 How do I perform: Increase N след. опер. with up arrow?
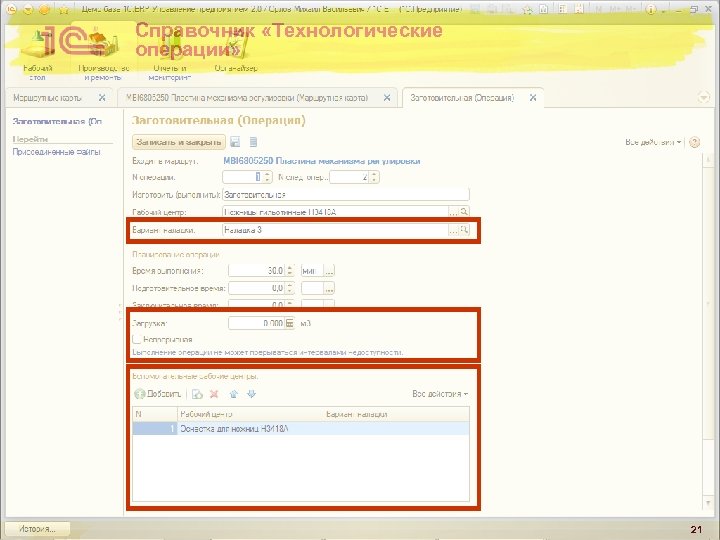[374, 174]
